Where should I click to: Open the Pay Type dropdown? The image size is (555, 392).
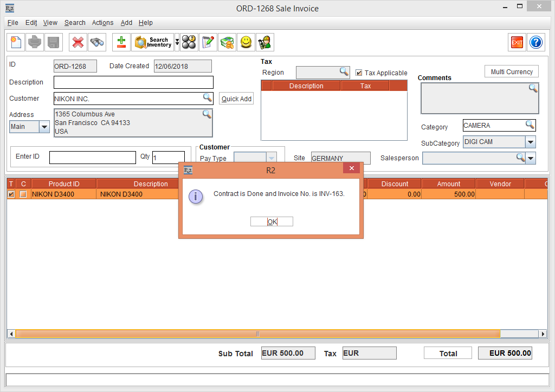click(x=272, y=158)
